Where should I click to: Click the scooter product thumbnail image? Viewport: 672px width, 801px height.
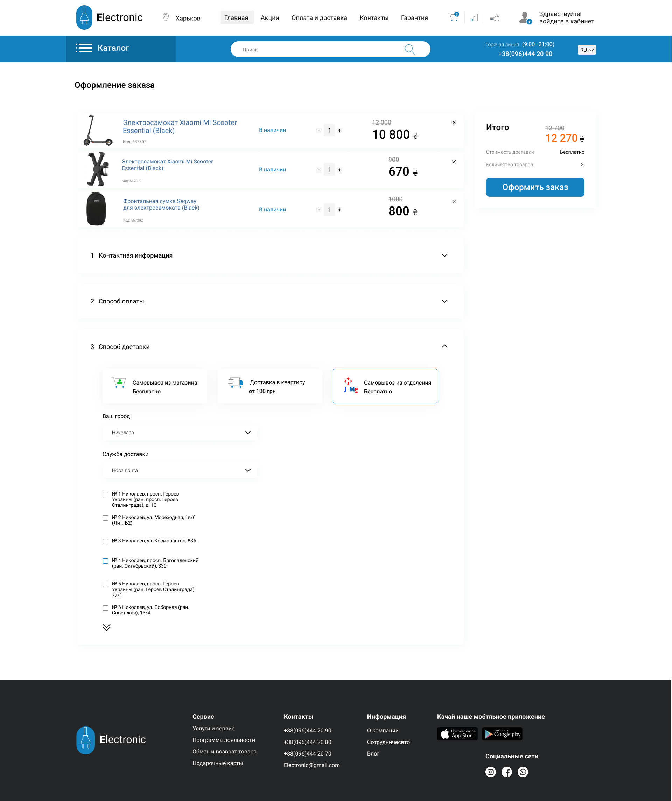point(98,130)
